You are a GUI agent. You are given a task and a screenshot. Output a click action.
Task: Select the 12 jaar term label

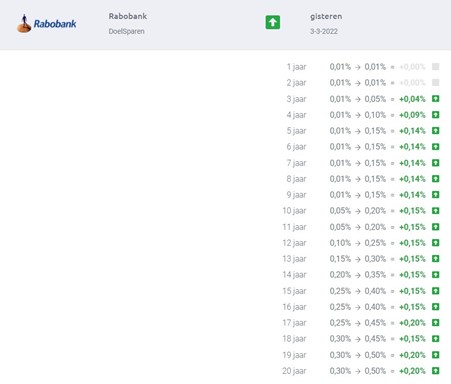[294, 243]
